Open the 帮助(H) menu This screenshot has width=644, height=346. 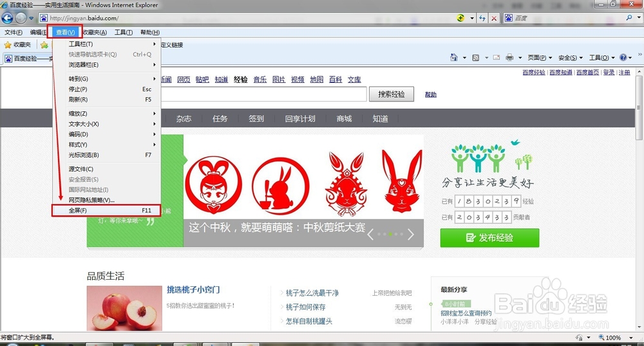point(150,32)
